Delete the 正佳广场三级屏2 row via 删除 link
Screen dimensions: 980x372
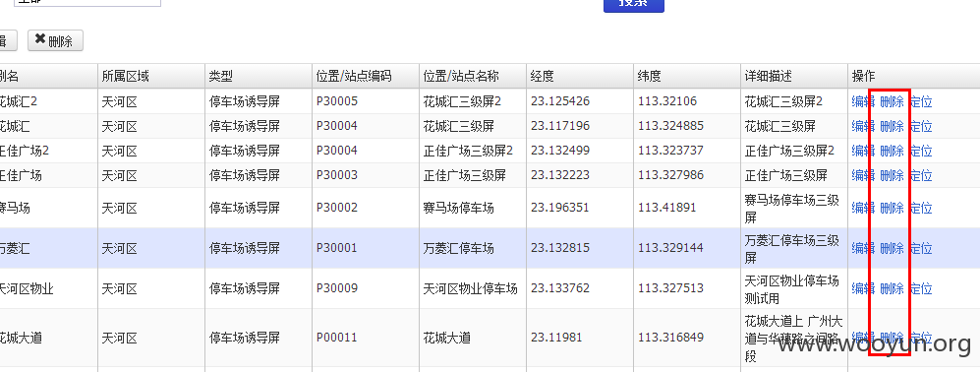pos(892,151)
